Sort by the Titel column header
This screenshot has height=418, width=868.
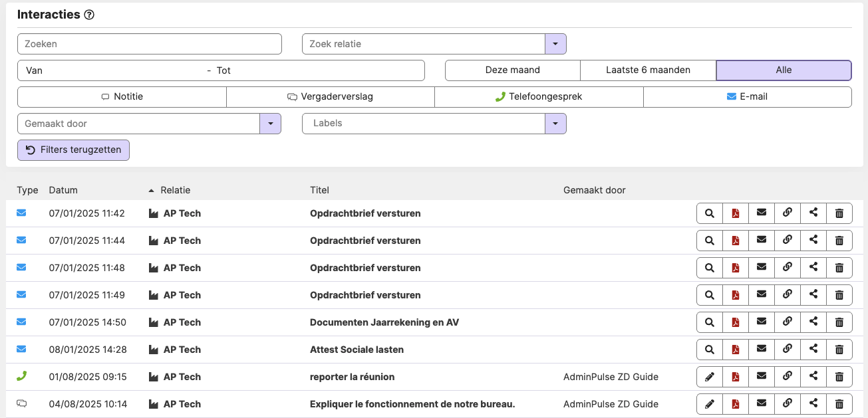[319, 190]
